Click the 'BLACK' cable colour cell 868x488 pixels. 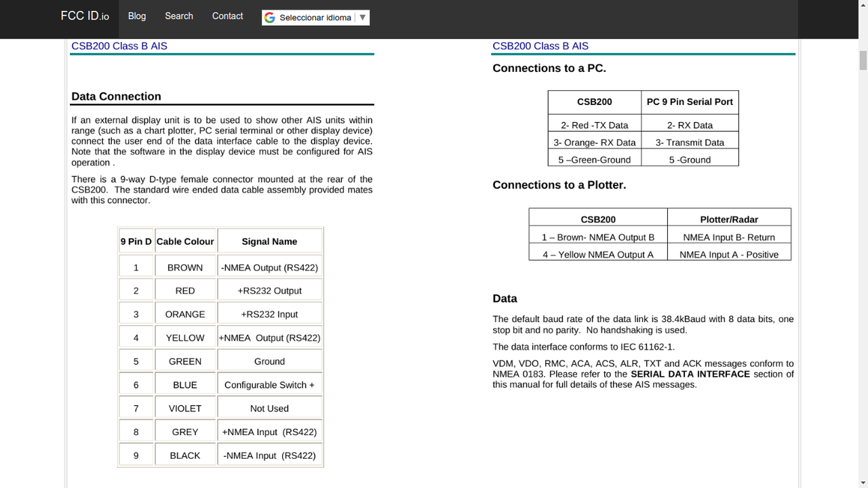pyautogui.click(x=185, y=455)
